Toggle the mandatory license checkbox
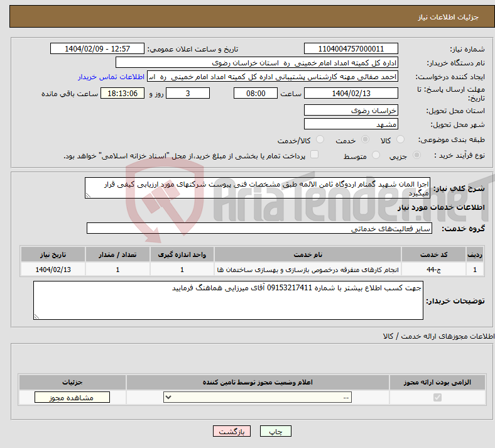Screen dimensions: 495x448 437,397
